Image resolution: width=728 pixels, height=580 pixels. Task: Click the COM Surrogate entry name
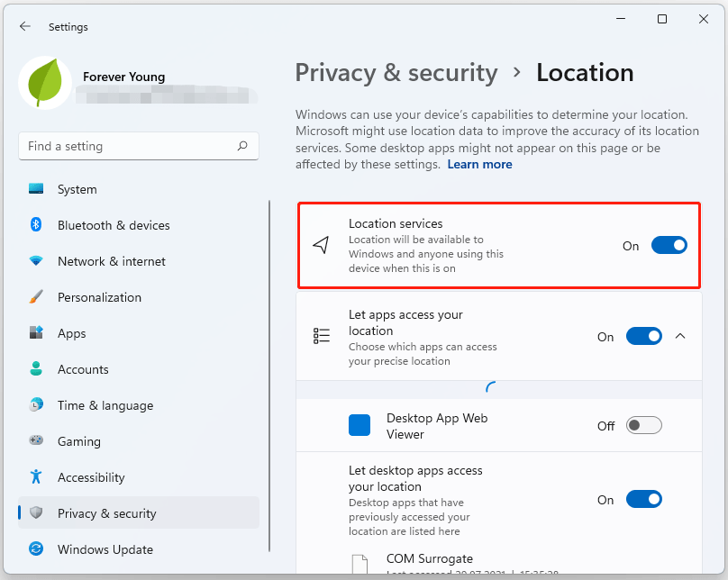[430, 558]
